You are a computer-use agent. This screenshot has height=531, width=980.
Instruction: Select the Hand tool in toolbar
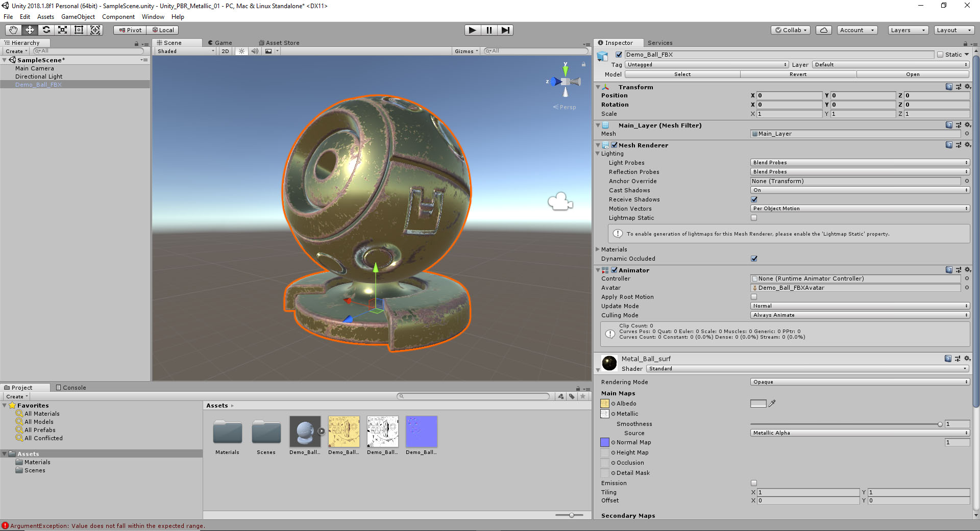(13, 30)
